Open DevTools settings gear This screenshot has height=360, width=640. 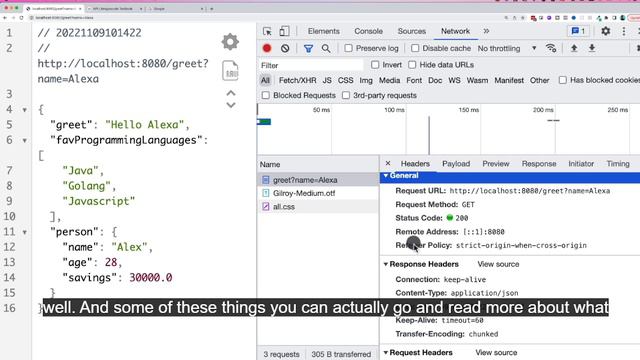pos(606,31)
